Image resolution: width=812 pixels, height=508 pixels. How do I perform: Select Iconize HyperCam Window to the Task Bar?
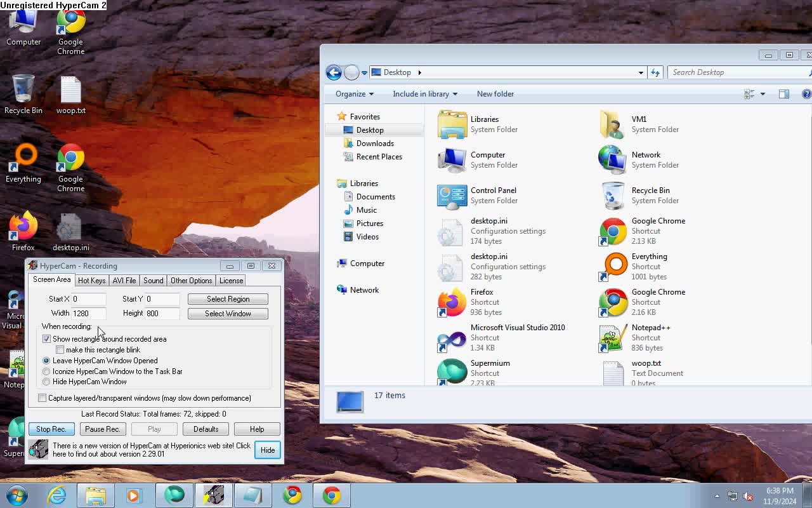tap(46, 371)
